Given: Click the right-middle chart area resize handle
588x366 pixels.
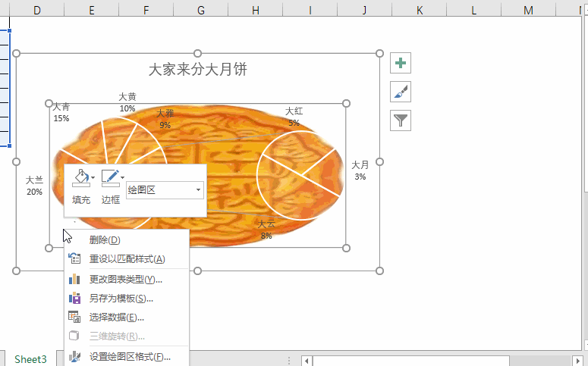Looking at the screenshot, I should click(x=379, y=162).
